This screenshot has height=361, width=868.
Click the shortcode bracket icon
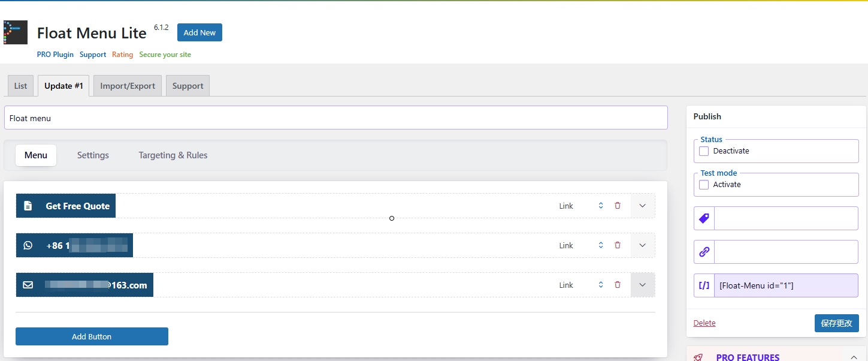[704, 285]
